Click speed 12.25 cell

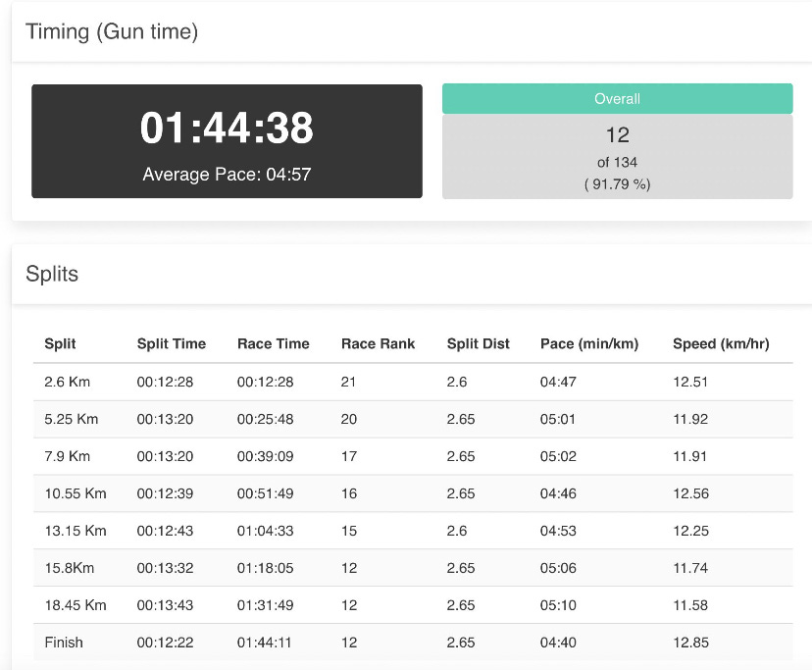click(690, 531)
